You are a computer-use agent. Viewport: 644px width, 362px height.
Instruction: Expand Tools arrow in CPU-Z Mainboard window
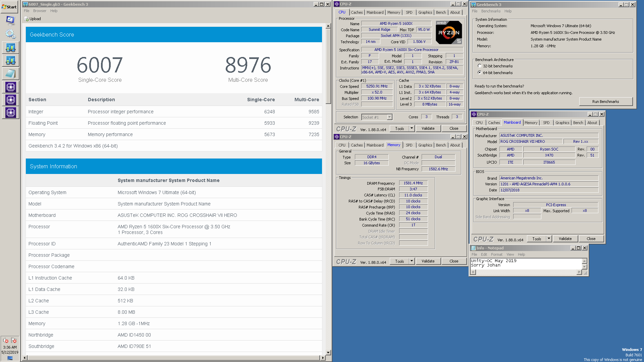(549, 239)
